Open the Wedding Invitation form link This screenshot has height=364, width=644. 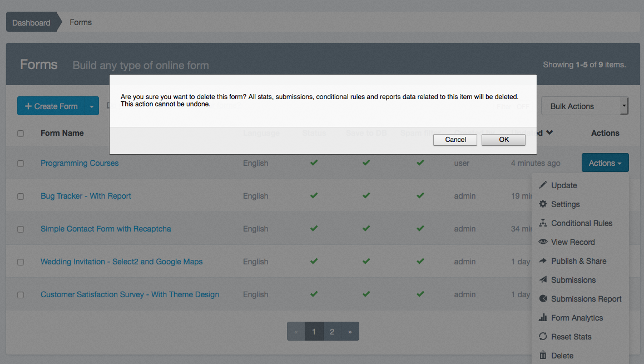121,262
